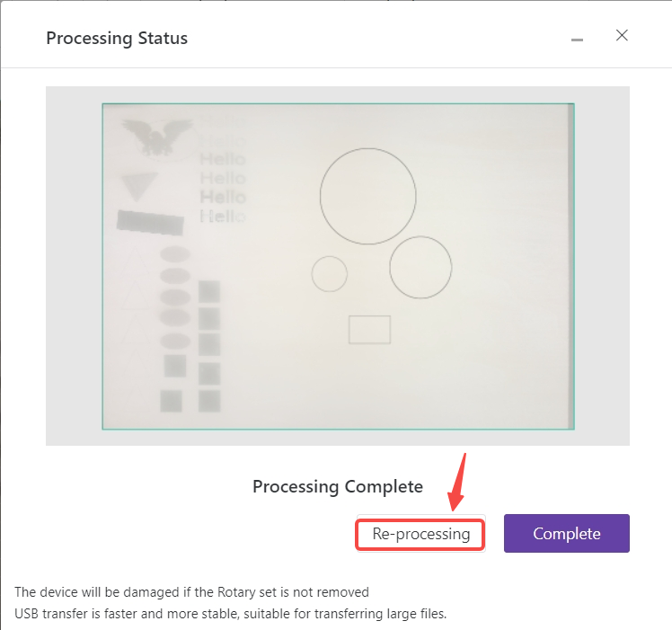Click the red arrow annotation
The height and width of the screenshot is (630, 672).
pyautogui.click(x=457, y=483)
